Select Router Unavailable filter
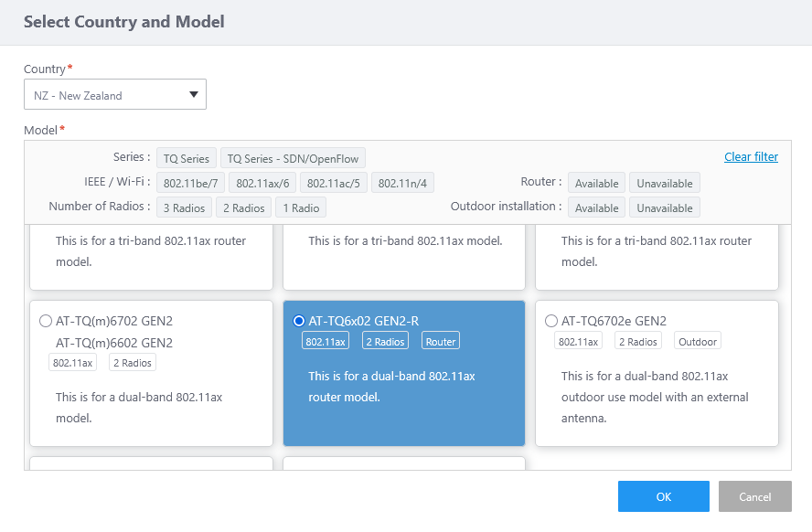The width and height of the screenshot is (812, 532). 665,183
